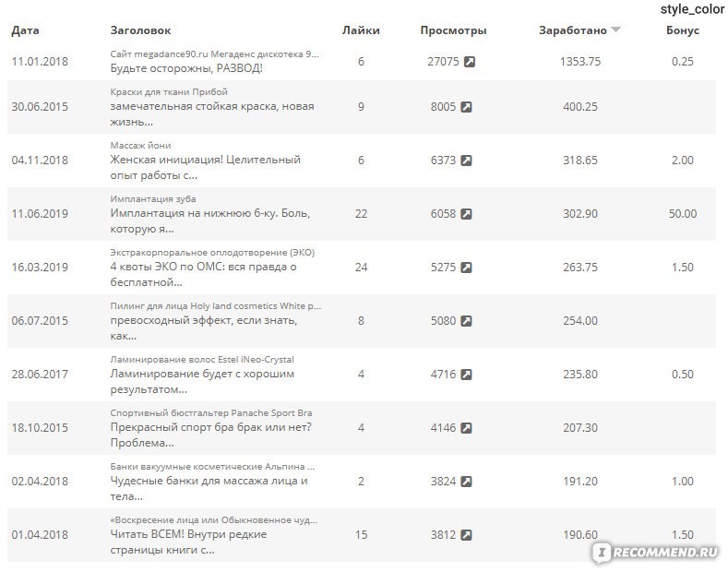Viewport: 728px width, 572px height.
Task: Open views arrow icon beside 4146
Action: (466, 427)
